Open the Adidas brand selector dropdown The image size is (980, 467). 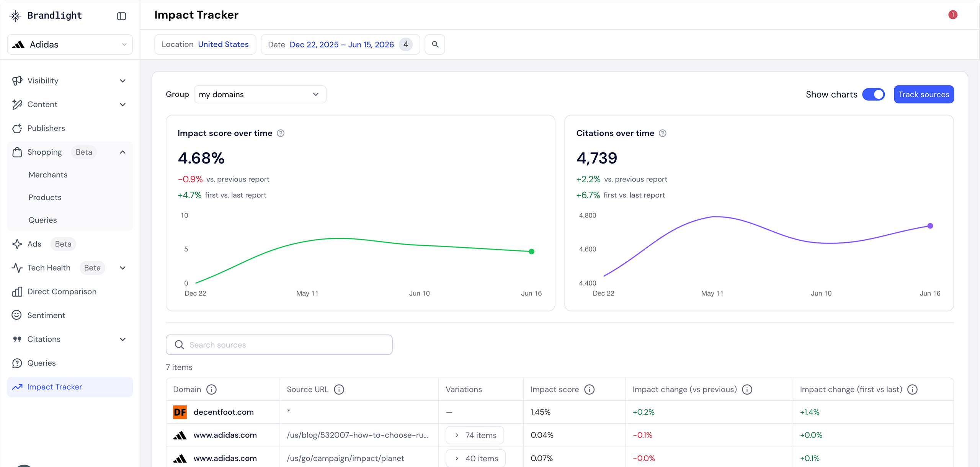coord(70,44)
